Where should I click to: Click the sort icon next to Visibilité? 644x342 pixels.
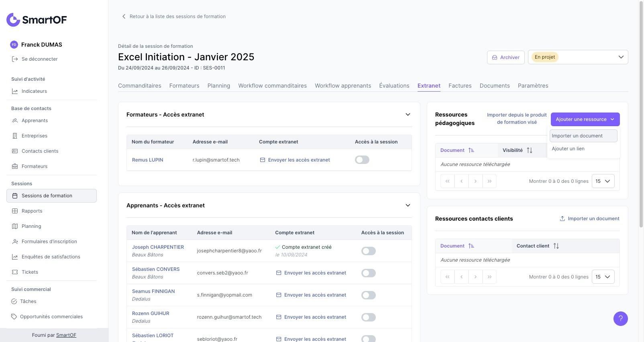pyautogui.click(x=530, y=150)
